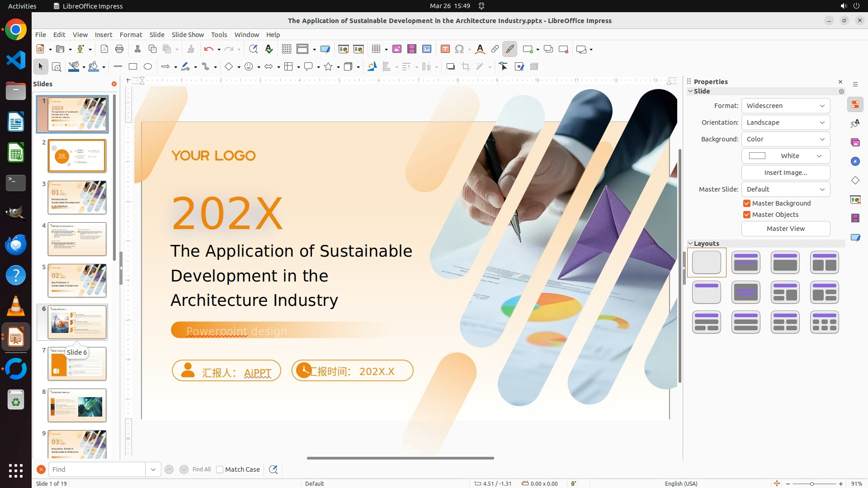Image resolution: width=868 pixels, height=488 pixels.
Task: Select the Ellipse drawing tool
Action: [148, 67]
